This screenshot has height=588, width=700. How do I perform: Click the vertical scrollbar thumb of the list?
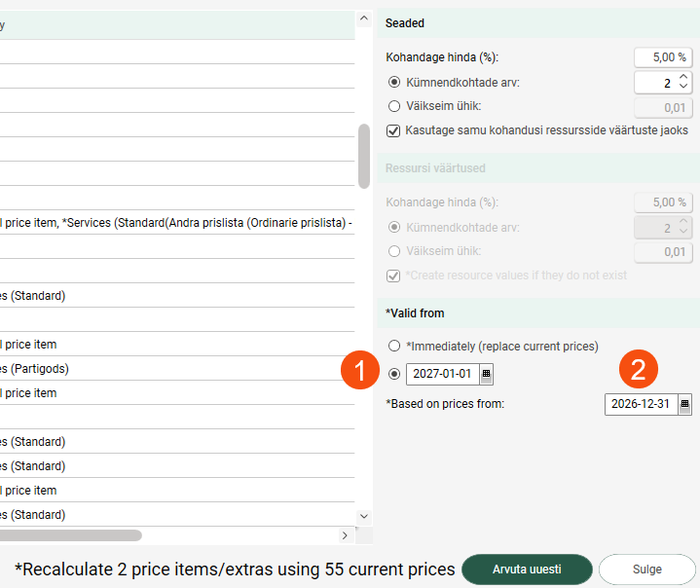click(x=364, y=156)
